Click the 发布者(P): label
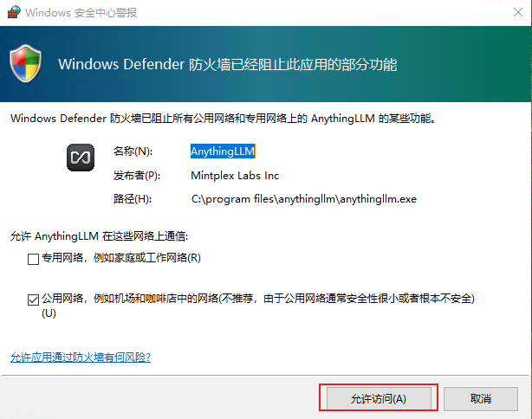Screen dimensions: 532x419 [x=137, y=176]
